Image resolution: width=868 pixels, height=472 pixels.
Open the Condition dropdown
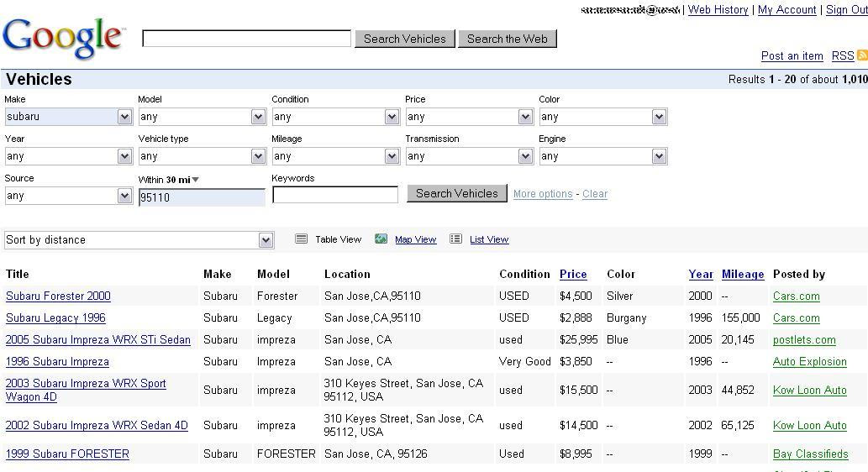(x=335, y=117)
